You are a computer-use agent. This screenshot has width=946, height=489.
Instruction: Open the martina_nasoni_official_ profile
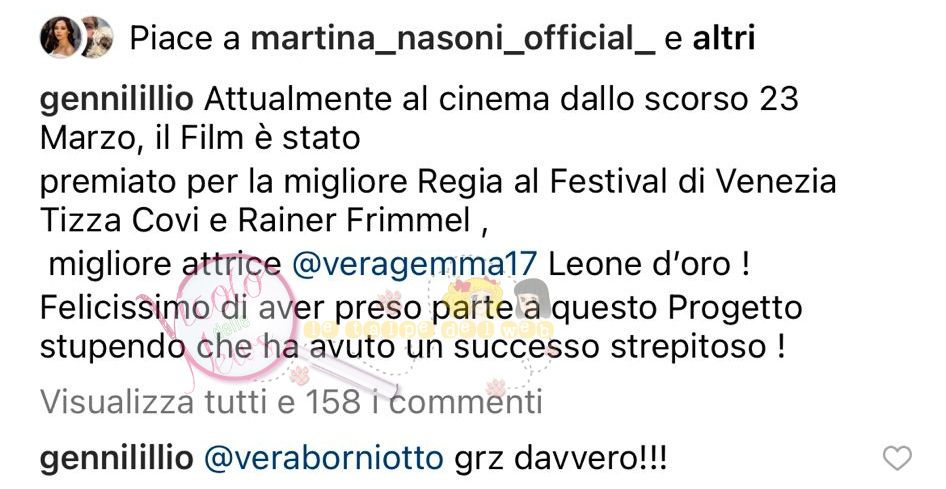[x=452, y=39]
